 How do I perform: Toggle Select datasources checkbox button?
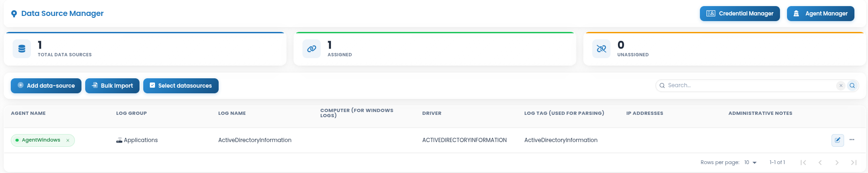coord(181,86)
